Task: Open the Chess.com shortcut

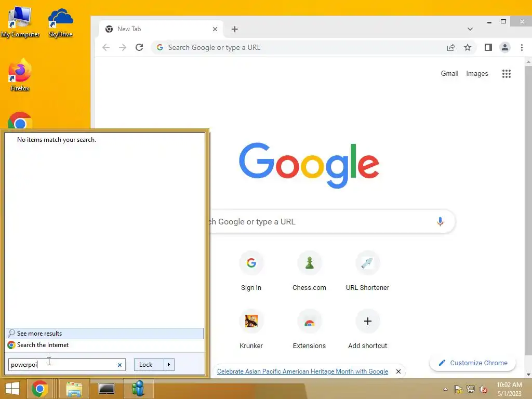Action: [309, 271]
